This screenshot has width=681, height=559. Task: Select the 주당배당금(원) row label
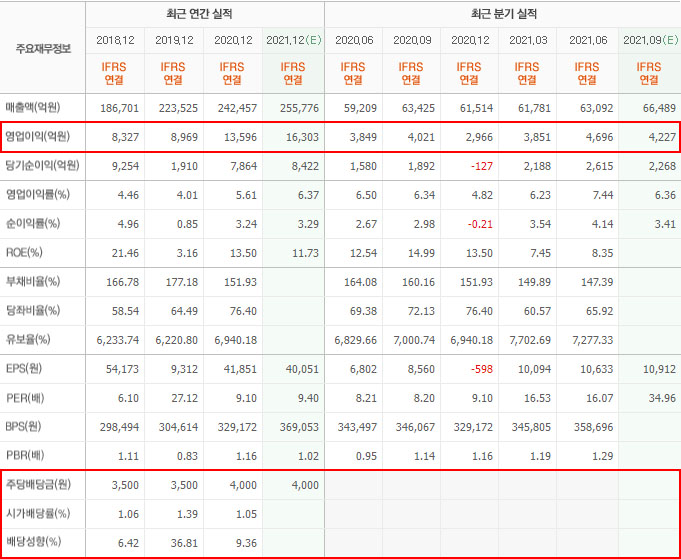coord(38,485)
